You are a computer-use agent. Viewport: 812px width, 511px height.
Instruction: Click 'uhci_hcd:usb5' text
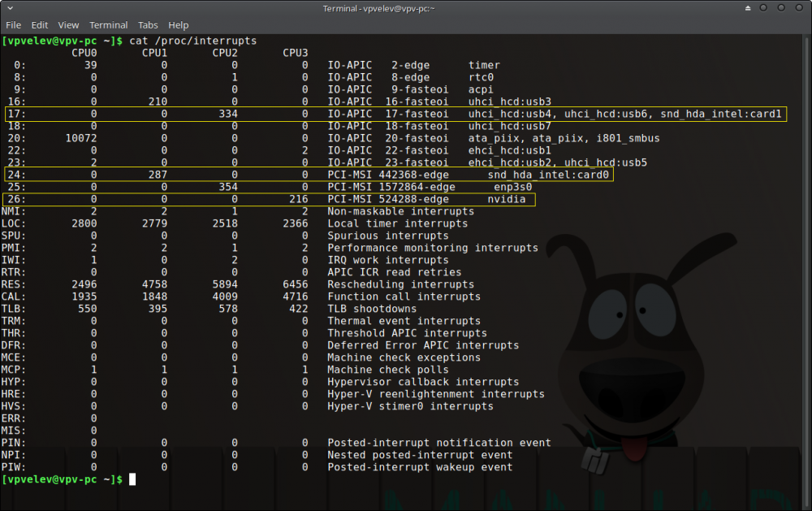(606, 162)
